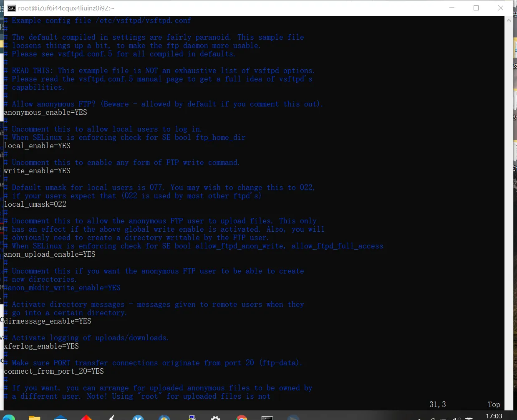
Task: Open File Explorer from the taskbar
Action: [x=34, y=417]
